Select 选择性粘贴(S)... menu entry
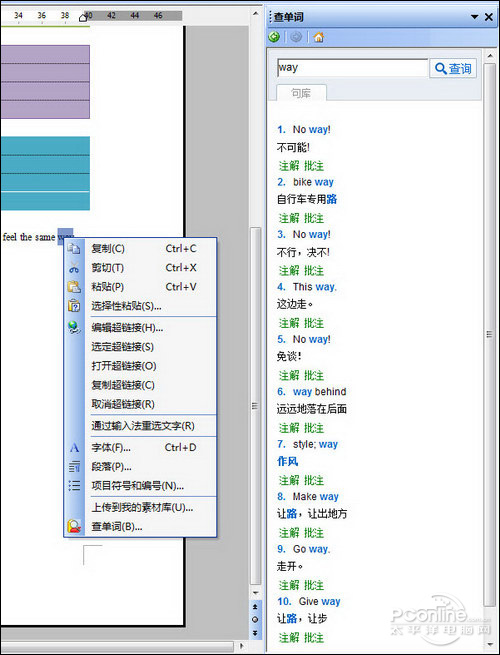This screenshot has width=500, height=655. tap(141, 306)
